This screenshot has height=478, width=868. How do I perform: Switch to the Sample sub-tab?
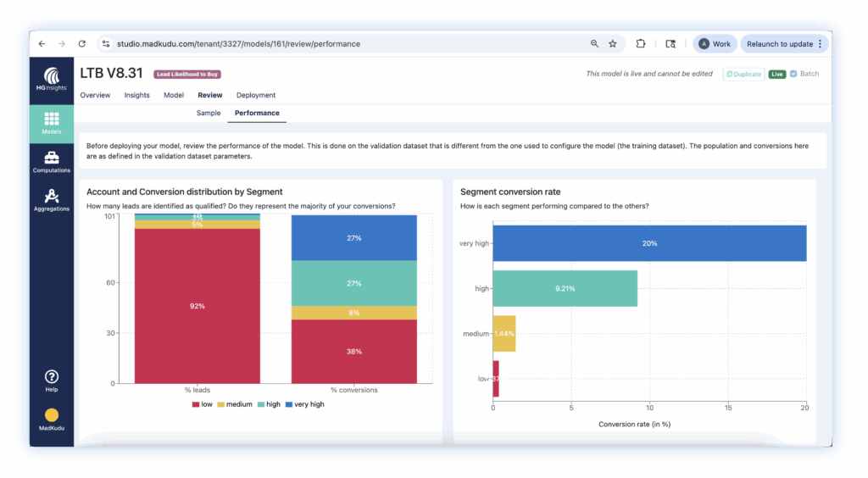pyautogui.click(x=209, y=113)
